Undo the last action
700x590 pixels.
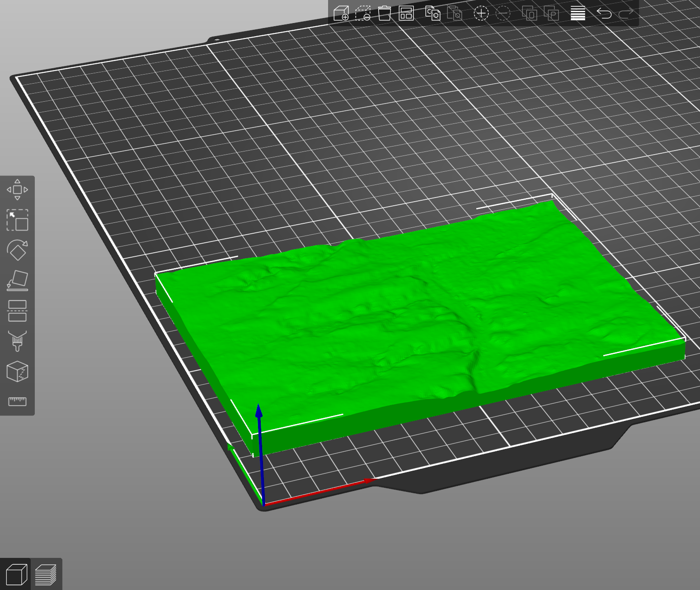tap(604, 14)
